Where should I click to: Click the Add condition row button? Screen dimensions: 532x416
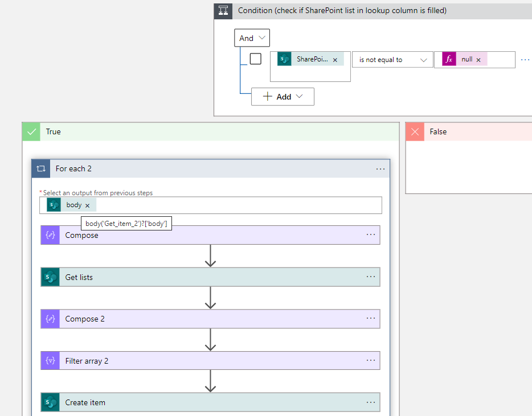point(283,97)
